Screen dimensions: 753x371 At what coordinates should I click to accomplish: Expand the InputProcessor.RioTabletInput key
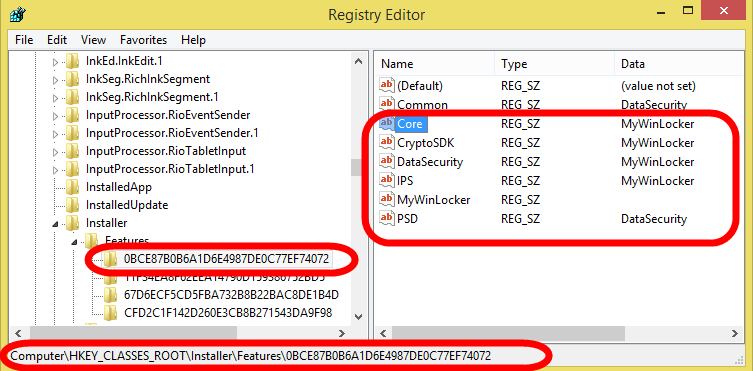(x=55, y=152)
